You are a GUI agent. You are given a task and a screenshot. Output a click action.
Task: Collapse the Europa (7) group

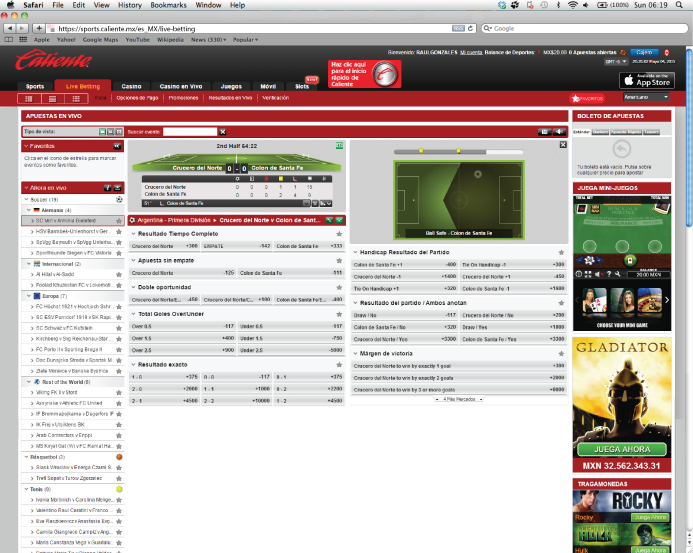[x=29, y=296]
